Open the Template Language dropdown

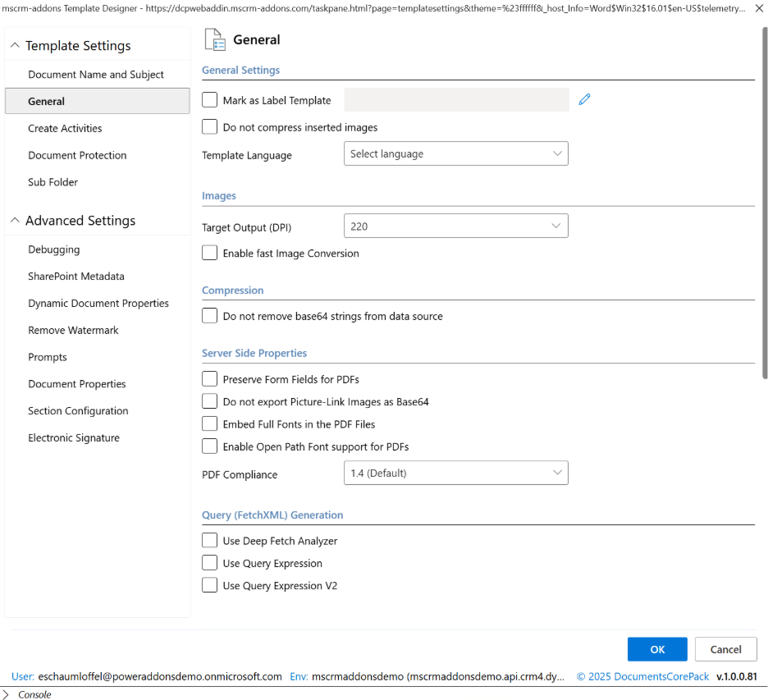[x=455, y=154]
